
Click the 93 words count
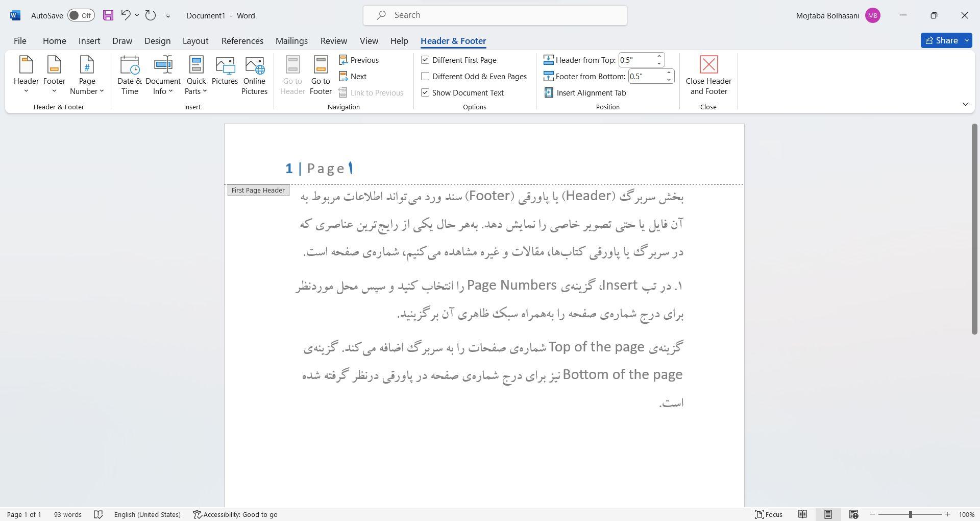tap(67, 514)
